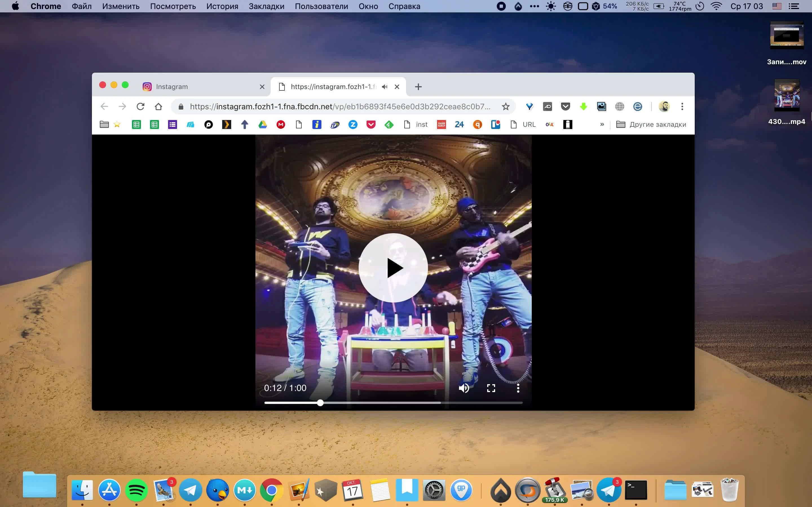Open Telegram in the Dock
The height and width of the screenshot is (507, 812).
pyautogui.click(x=190, y=490)
